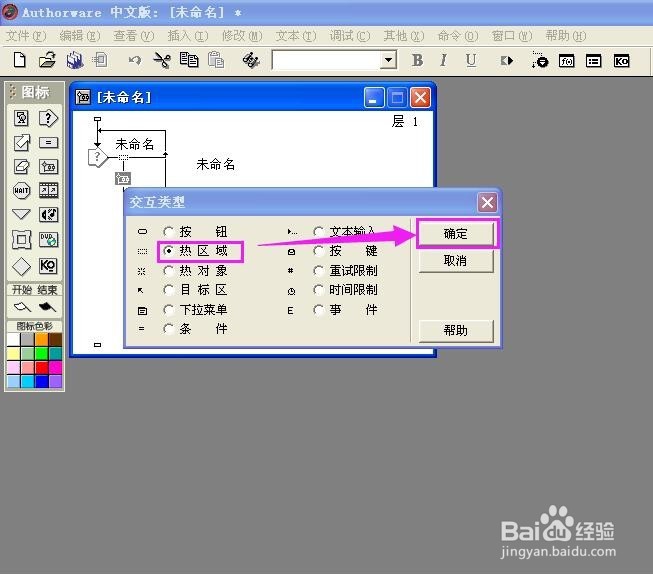Select the Wait icon in palette

21,191
